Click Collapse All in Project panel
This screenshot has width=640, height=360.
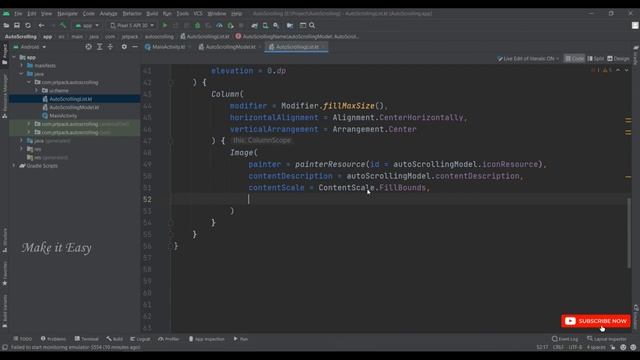tap(110, 47)
